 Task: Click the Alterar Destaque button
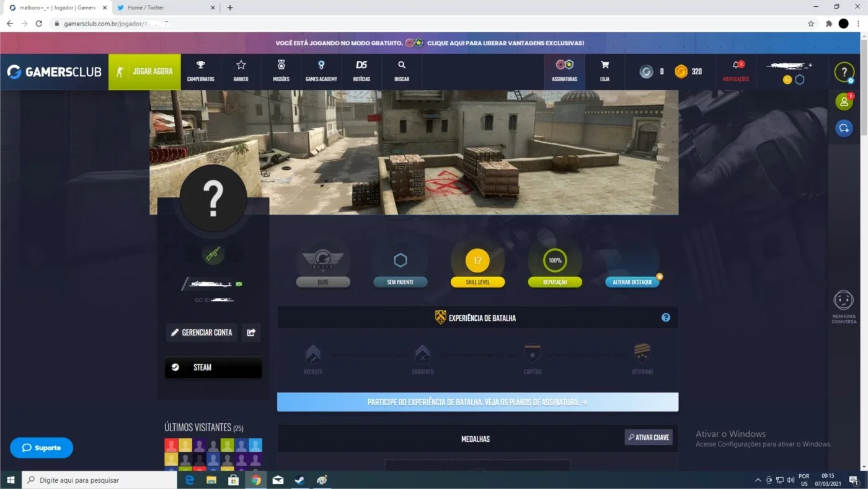632,282
